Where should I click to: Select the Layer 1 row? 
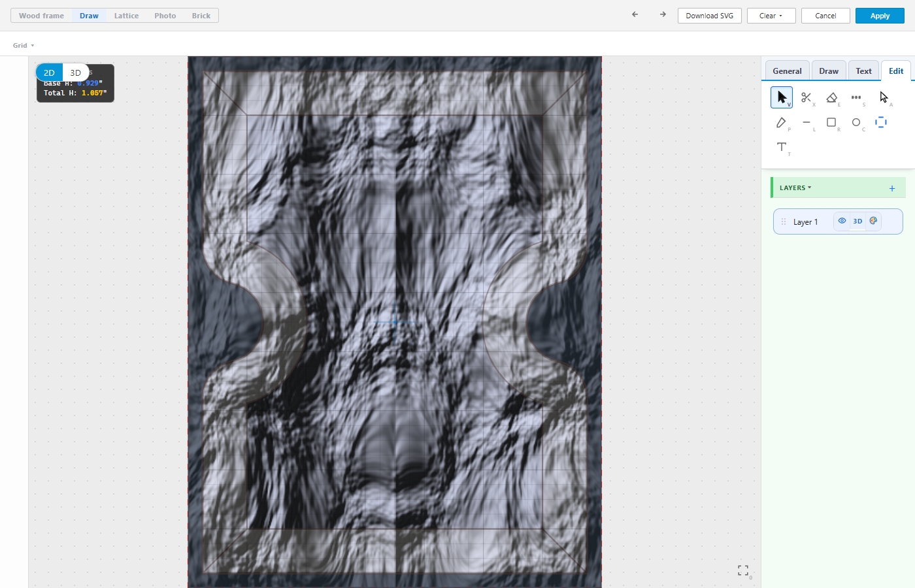point(838,221)
